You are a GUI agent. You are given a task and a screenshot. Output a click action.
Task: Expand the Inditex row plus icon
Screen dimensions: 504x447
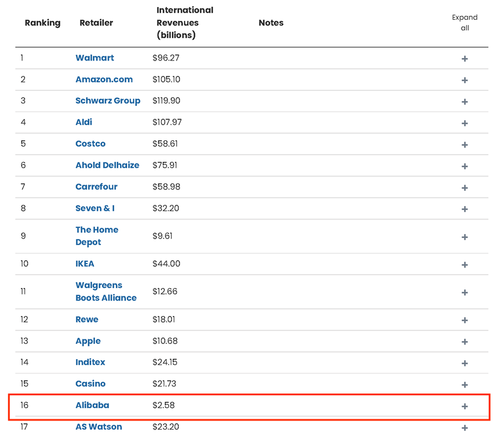click(464, 363)
